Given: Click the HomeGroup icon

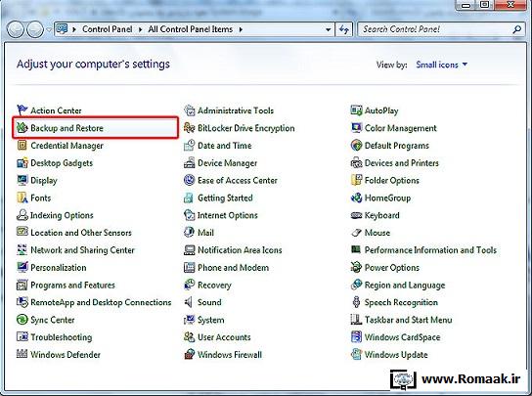Looking at the screenshot, I should [x=356, y=198].
